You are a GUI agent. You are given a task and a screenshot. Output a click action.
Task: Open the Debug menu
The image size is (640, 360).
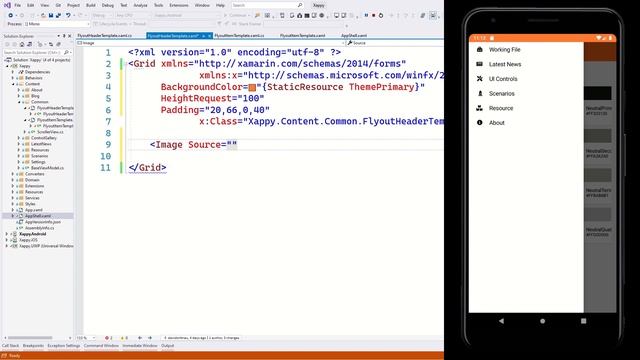click(108, 5)
